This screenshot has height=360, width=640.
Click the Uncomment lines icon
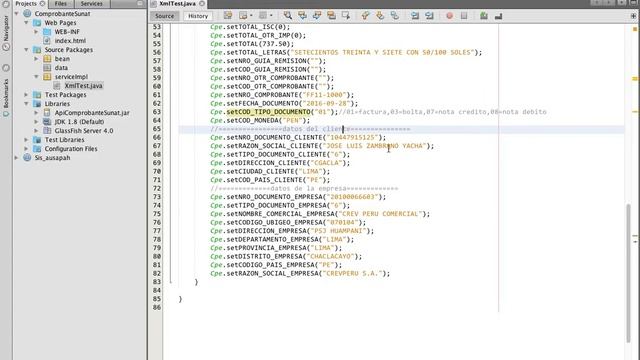(x=498, y=16)
